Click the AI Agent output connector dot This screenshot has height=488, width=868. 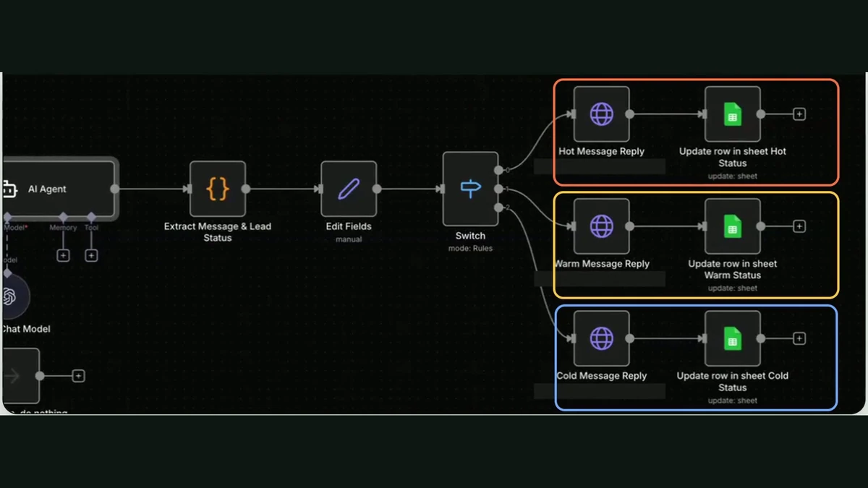pos(115,189)
